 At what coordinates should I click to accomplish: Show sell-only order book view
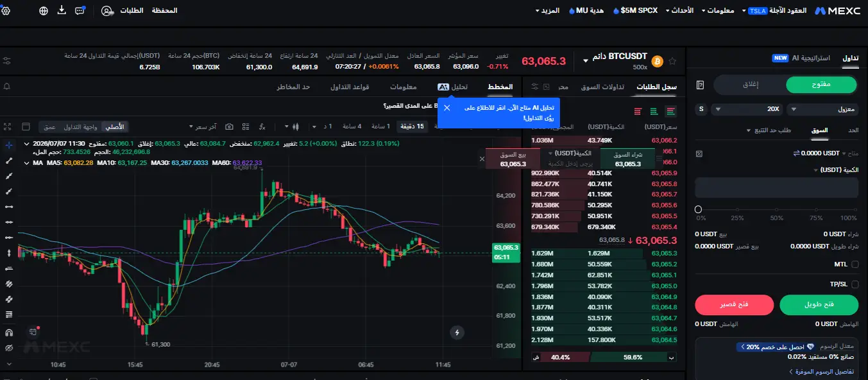pos(638,111)
